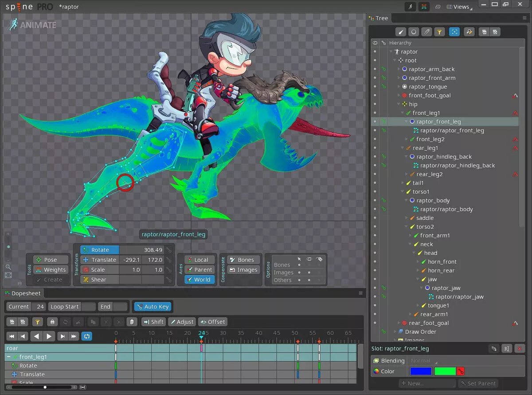Image resolution: width=532 pixels, height=395 pixels.
Task: Click the bone filter icon in Tree toolbar
Action: [400, 32]
